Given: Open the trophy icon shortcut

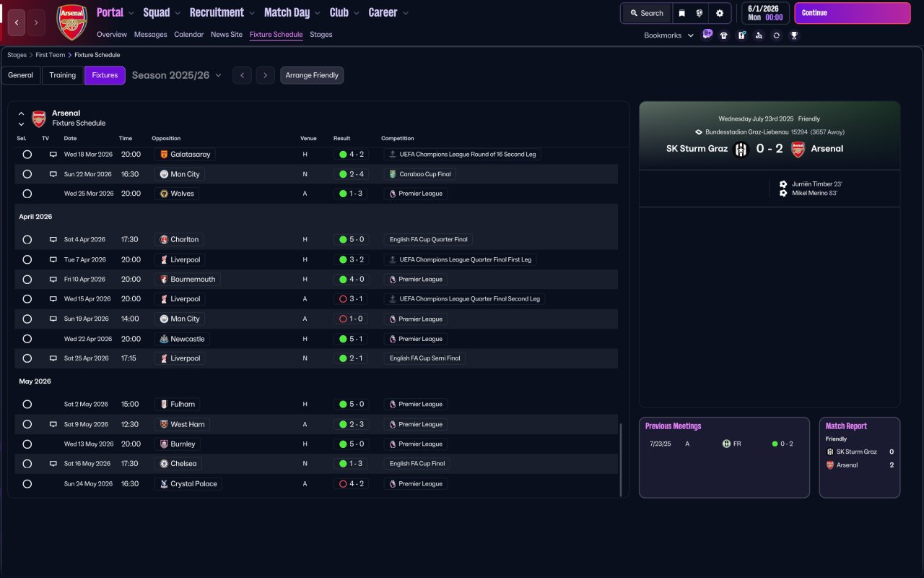Looking at the screenshot, I should pos(794,35).
